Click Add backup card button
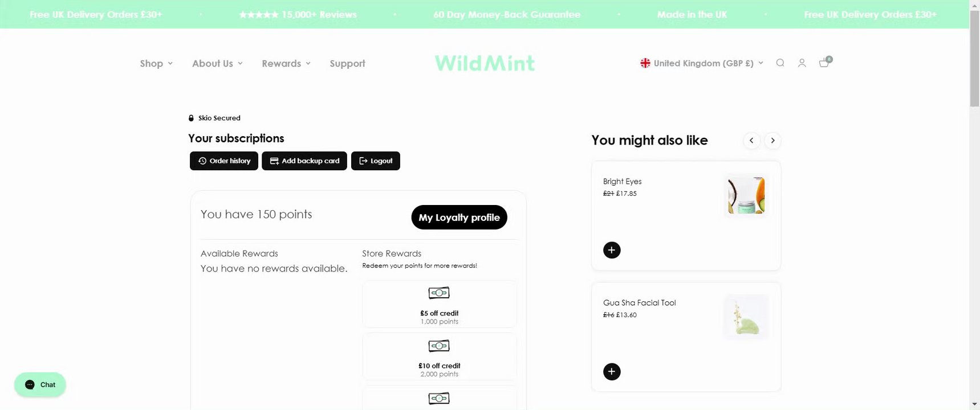Image resolution: width=980 pixels, height=410 pixels. (x=304, y=161)
